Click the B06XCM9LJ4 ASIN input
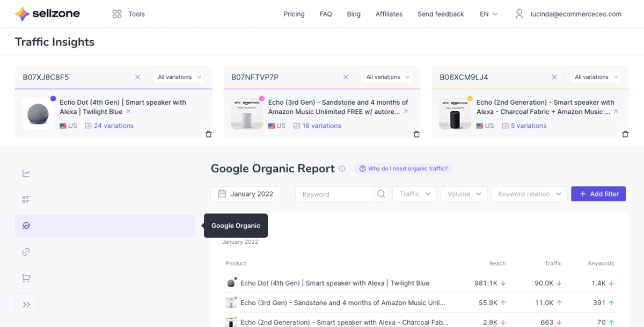Viewport: 644px width, 327px height. pos(493,77)
